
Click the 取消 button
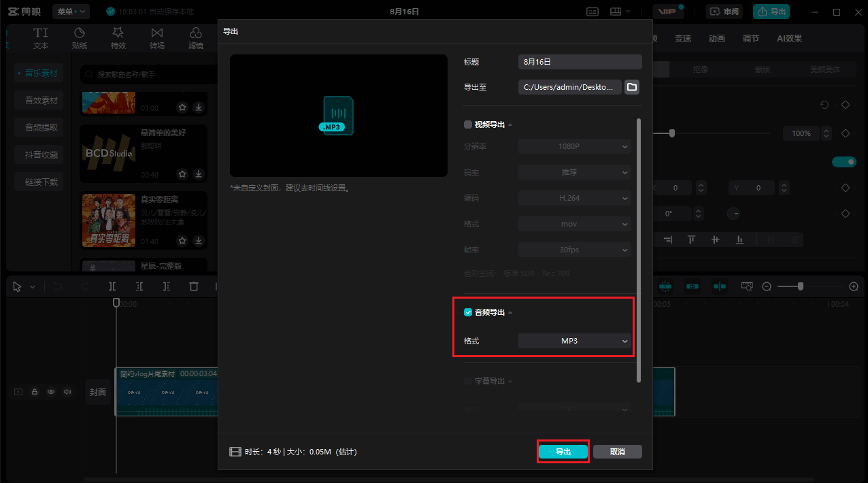pos(617,452)
